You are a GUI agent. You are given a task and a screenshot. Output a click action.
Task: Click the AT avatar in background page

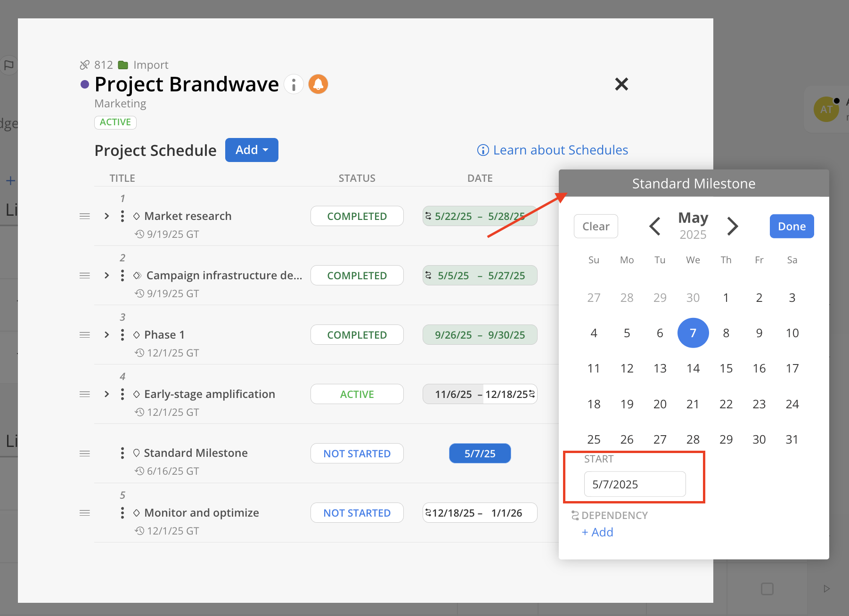[x=826, y=109]
